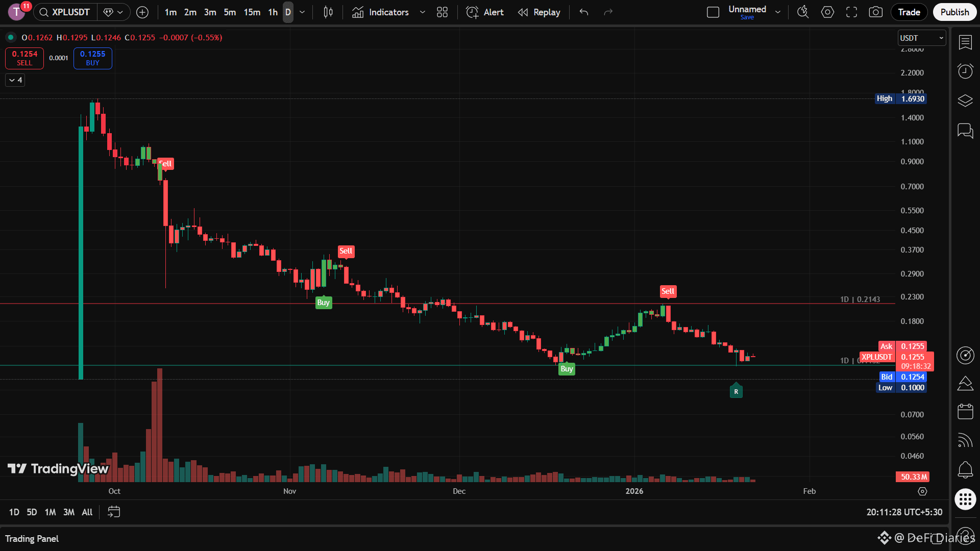Open the notifications bell icon
The width and height of the screenshot is (980, 551).
tap(965, 469)
